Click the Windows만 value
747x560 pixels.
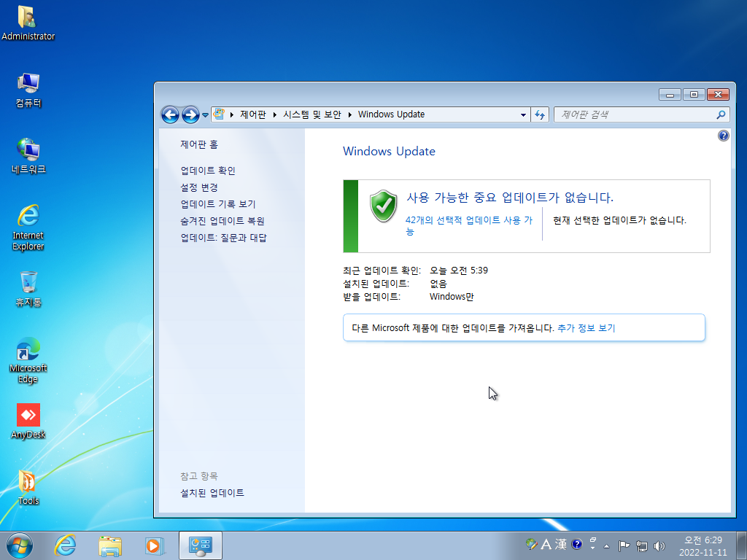tap(452, 297)
